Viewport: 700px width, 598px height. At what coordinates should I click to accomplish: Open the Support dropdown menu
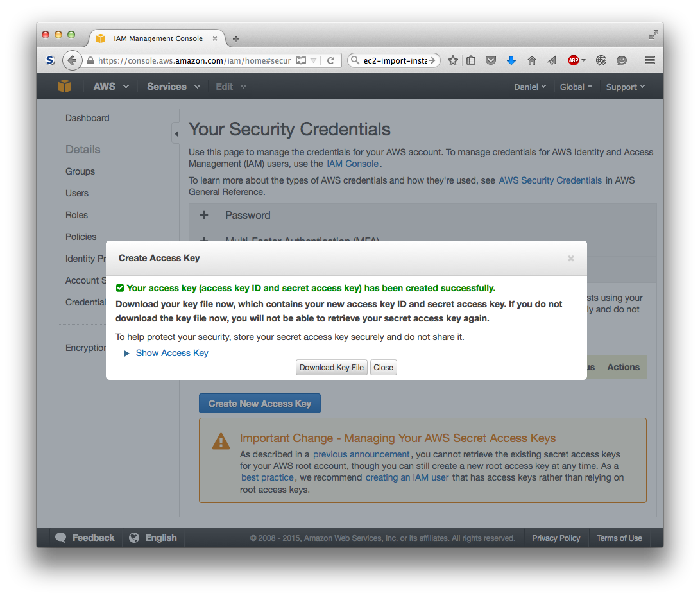pyautogui.click(x=625, y=87)
